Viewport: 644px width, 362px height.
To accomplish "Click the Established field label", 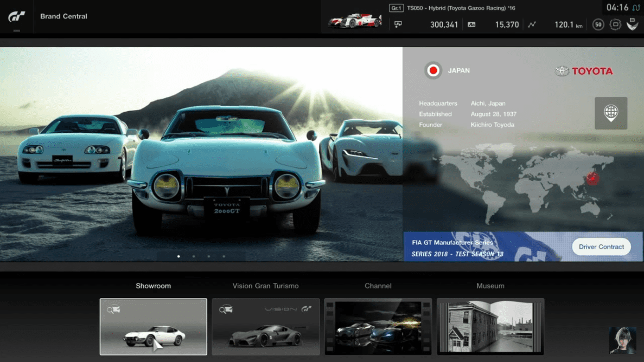I will pyautogui.click(x=435, y=114).
